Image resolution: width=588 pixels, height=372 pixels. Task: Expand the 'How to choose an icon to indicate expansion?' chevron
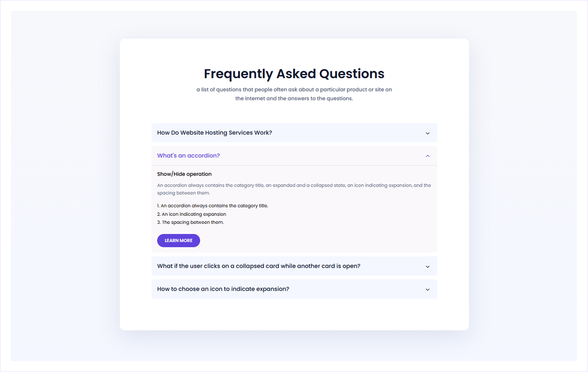[427, 289]
